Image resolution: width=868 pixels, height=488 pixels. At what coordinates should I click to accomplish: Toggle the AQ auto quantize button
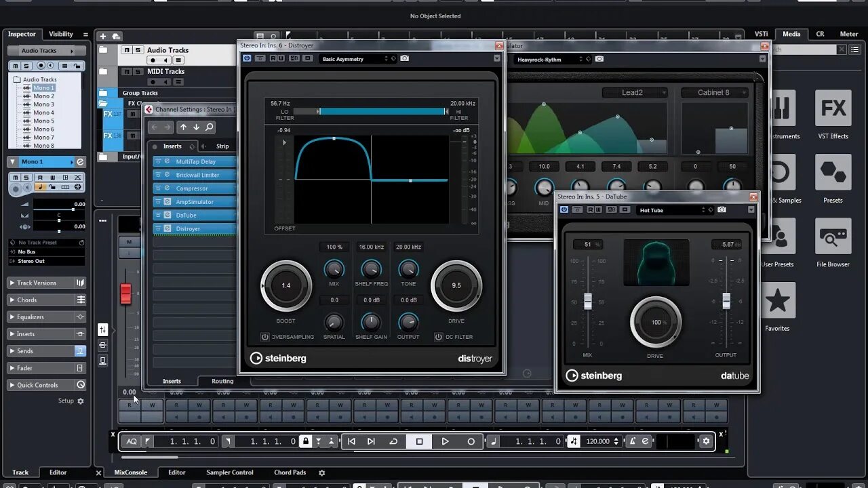click(x=132, y=441)
